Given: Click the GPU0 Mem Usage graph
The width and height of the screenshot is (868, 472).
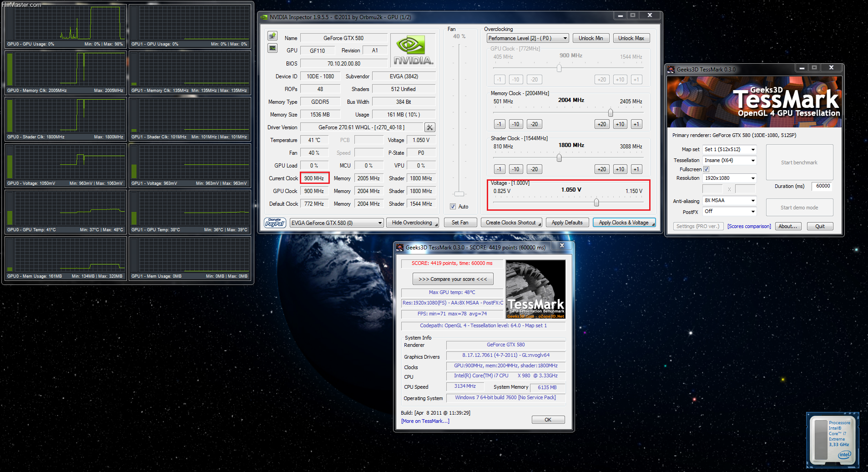Looking at the screenshot, I should point(66,258).
